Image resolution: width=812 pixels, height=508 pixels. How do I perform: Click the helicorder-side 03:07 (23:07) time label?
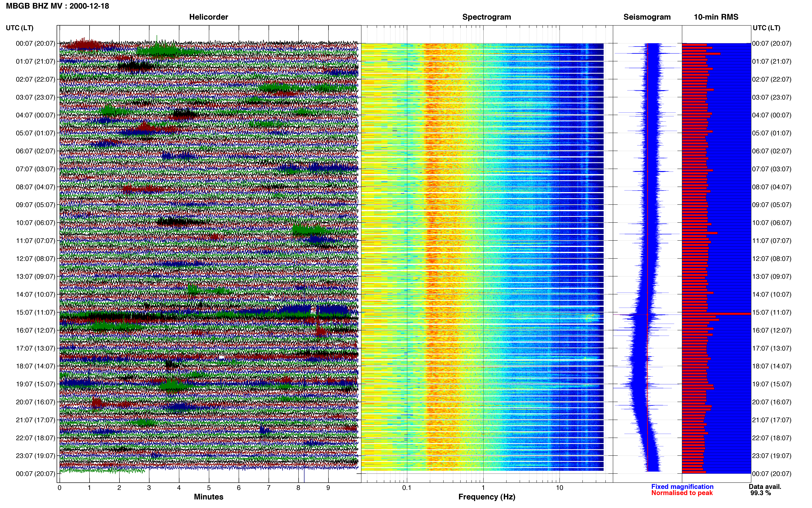point(36,97)
